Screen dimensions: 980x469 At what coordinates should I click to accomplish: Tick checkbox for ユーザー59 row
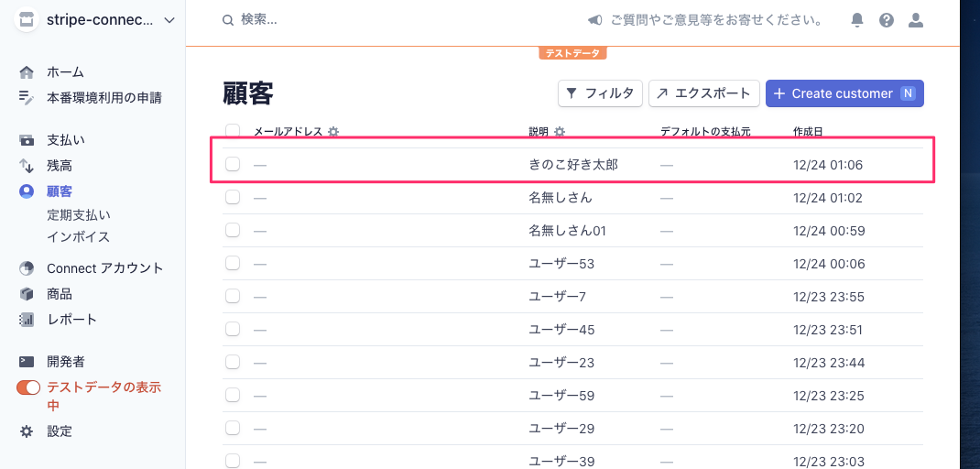click(x=233, y=395)
